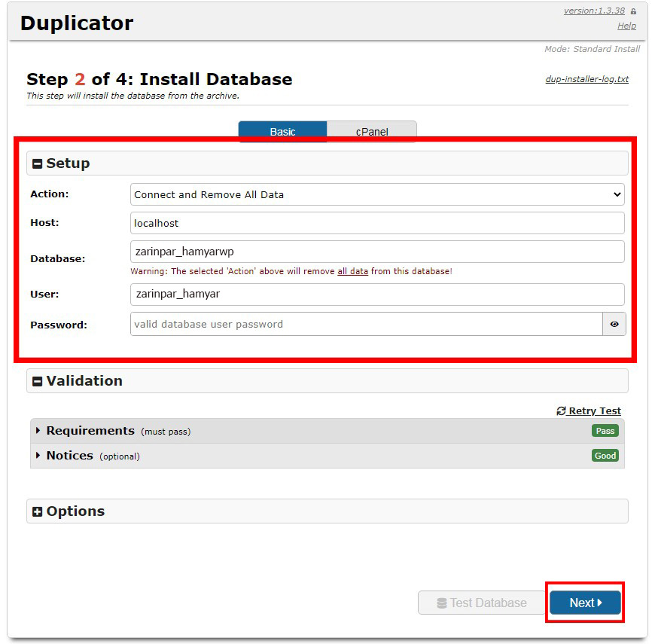Open the dup-installer-log.txt link
This screenshot has width=655, height=644.
click(586, 78)
